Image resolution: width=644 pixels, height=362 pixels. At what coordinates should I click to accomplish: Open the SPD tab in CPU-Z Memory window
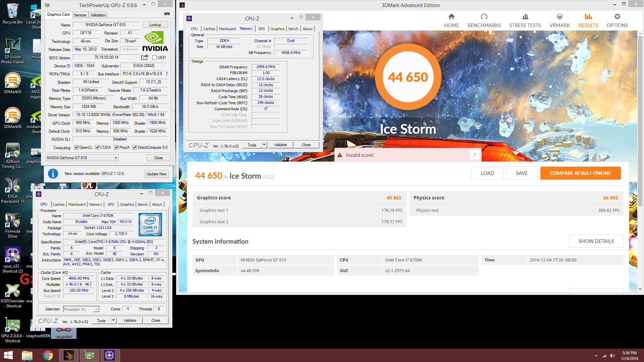tap(261, 29)
